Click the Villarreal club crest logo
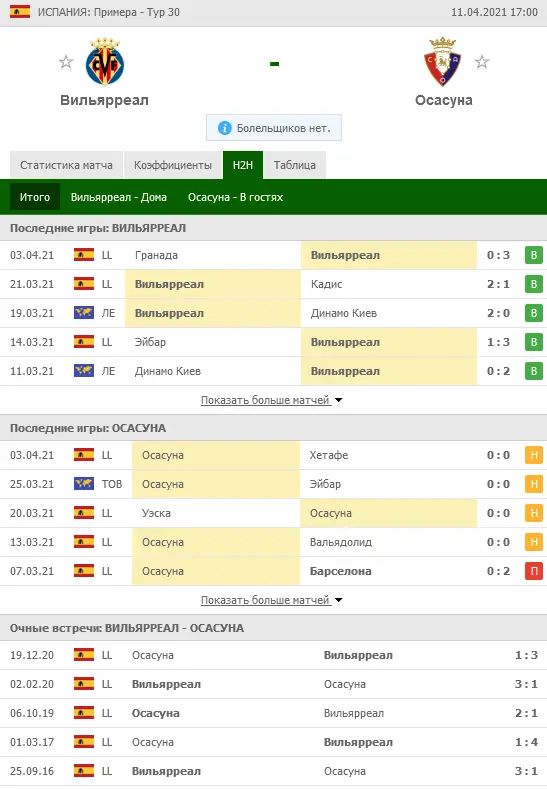The image size is (547, 789). [x=105, y=61]
